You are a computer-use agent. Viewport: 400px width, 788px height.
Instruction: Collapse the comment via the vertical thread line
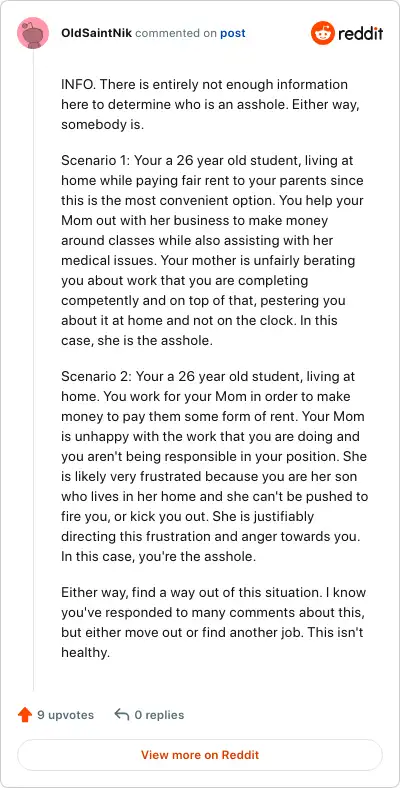point(33,369)
